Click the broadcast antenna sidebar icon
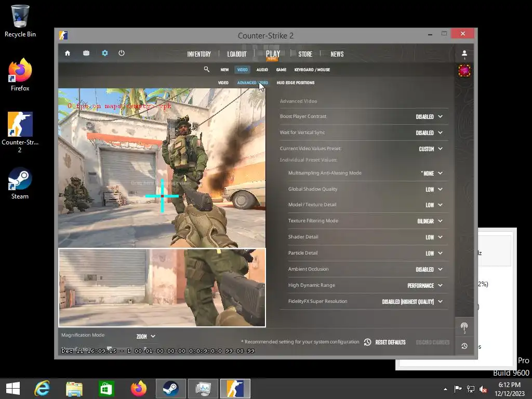Viewport: 532px width, 399px height. (464, 327)
